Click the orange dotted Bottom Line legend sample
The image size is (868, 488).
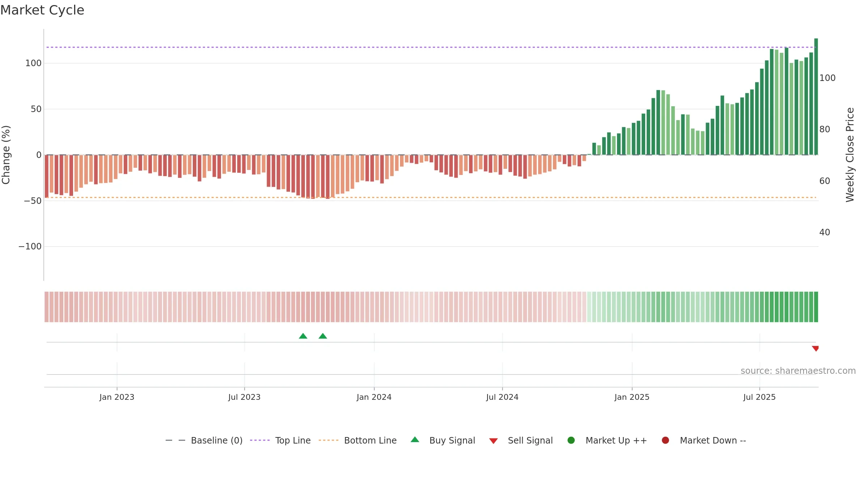tap(328, 440)
